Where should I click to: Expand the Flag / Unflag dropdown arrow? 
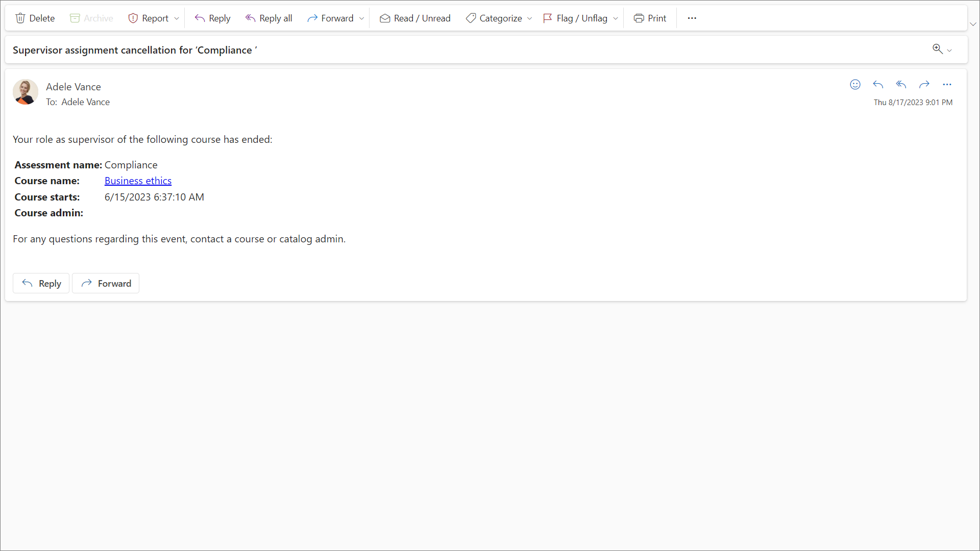coord(616,18)
